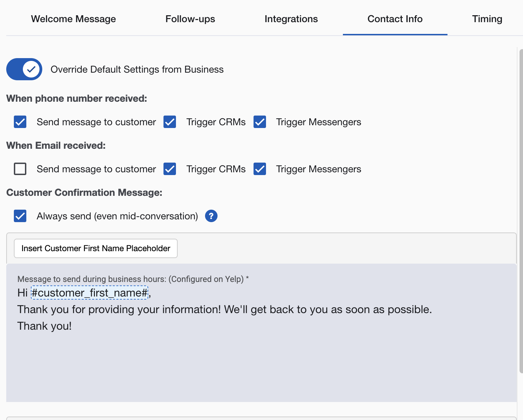Viewport: 523px width, 420px height.
Task: Uncheck Send message to customer under phone number
Action: pos(20,122)
